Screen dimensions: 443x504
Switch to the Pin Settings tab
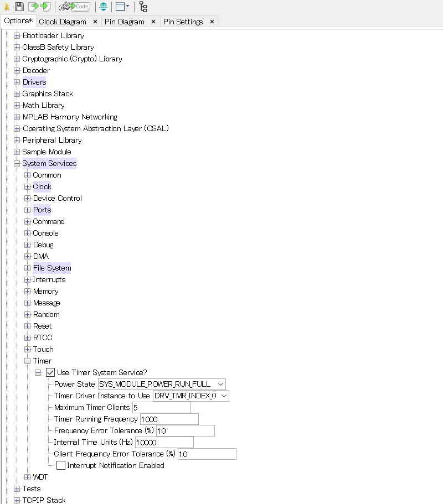point(183,22)
